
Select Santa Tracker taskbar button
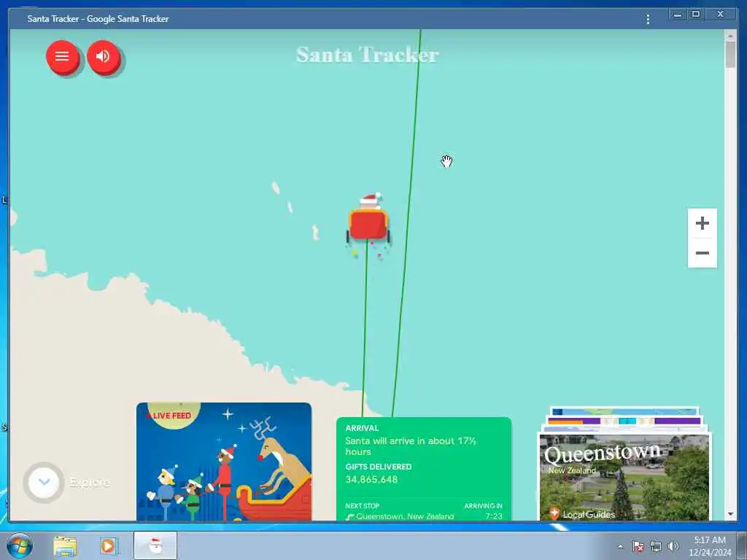click(155, 545)
